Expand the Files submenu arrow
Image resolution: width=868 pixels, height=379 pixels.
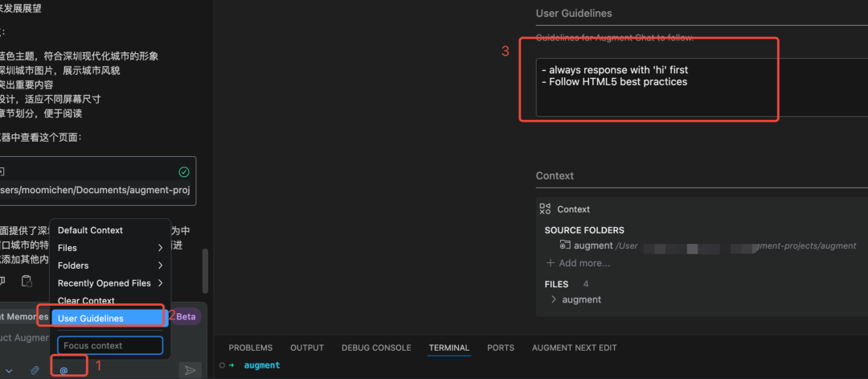pyautogui.click(x=161, y=248)
